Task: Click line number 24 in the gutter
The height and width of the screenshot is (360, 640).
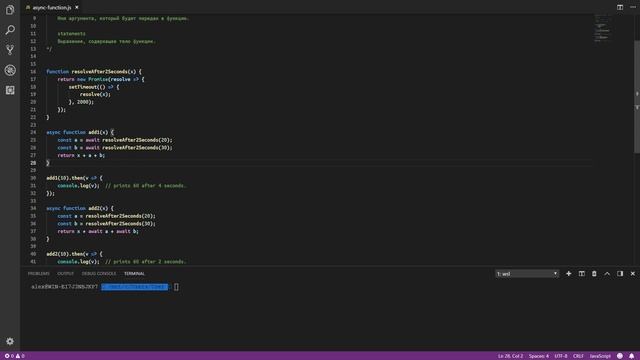Action: pos(33,132)
